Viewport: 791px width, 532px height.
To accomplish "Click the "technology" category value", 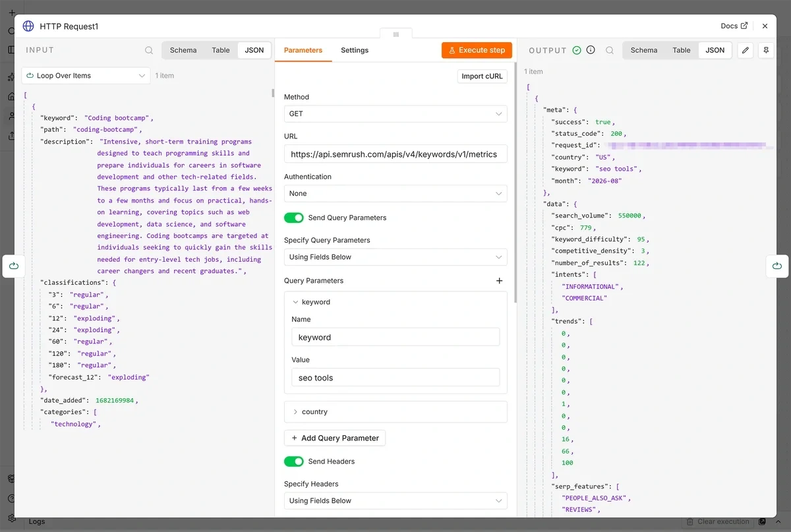I will 74,424.
